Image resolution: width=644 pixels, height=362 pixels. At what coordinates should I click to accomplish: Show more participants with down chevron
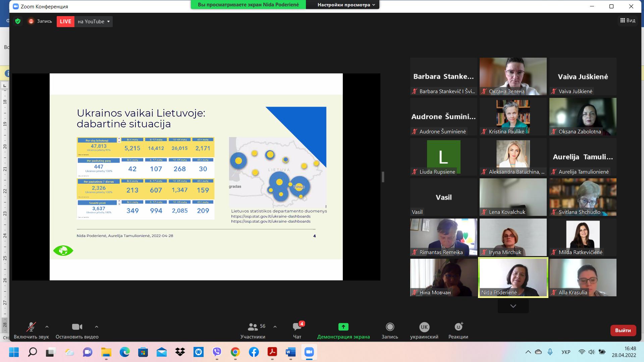[513, 306]
